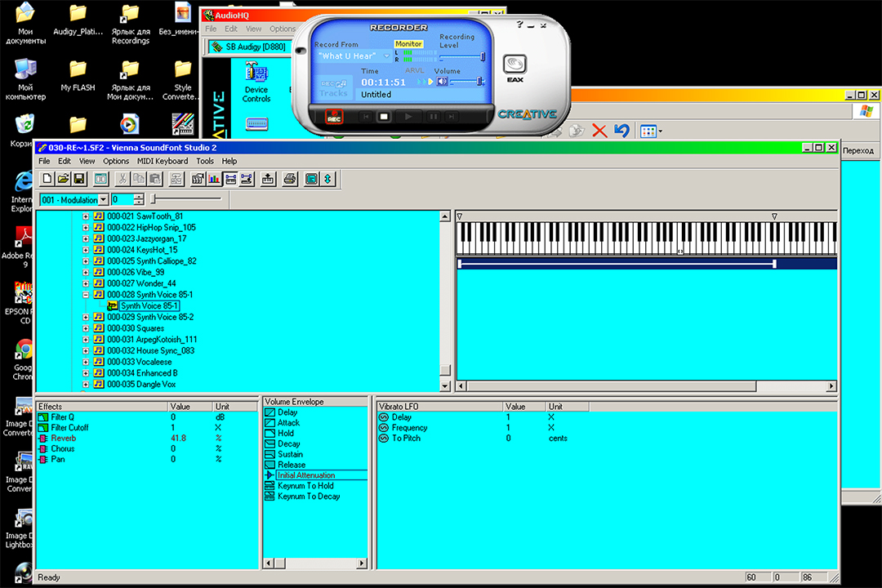
Task: Click the preset tree scroll down arrow
Action: pos(445,386)
